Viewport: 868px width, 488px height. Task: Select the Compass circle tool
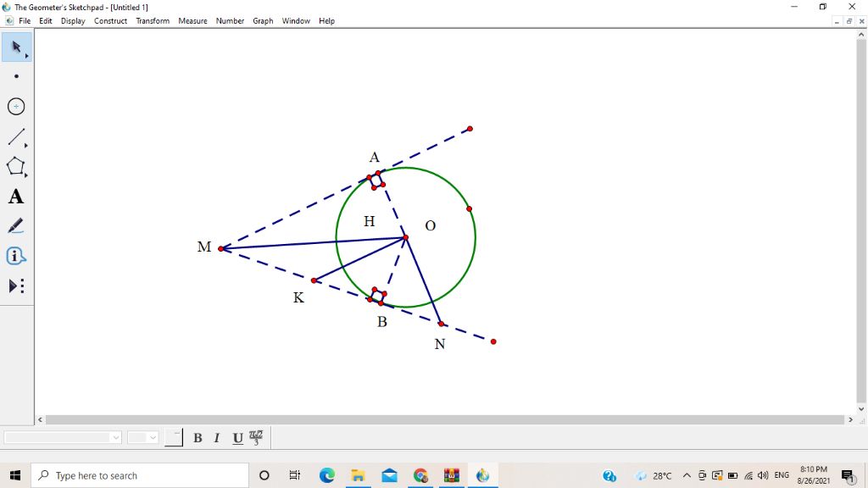point(17,106)
